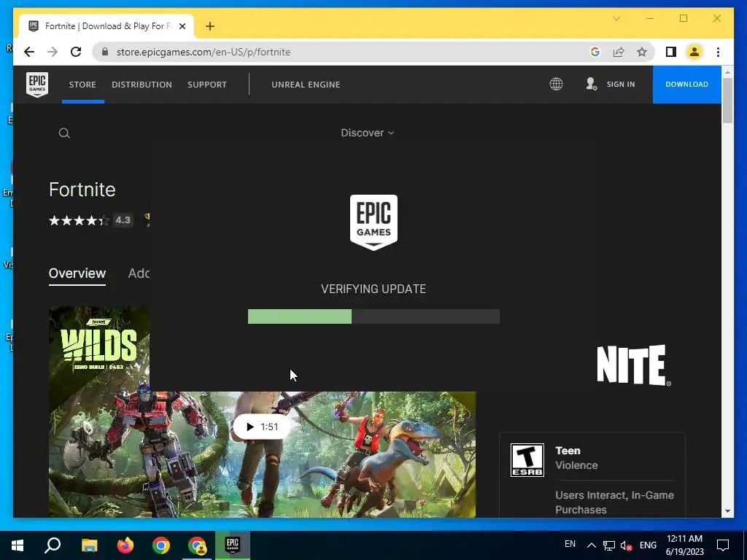Screen dimensions: 747x560
Task: Go forward in Chrome
Action: pyautogui.click(x=53, y=52)
